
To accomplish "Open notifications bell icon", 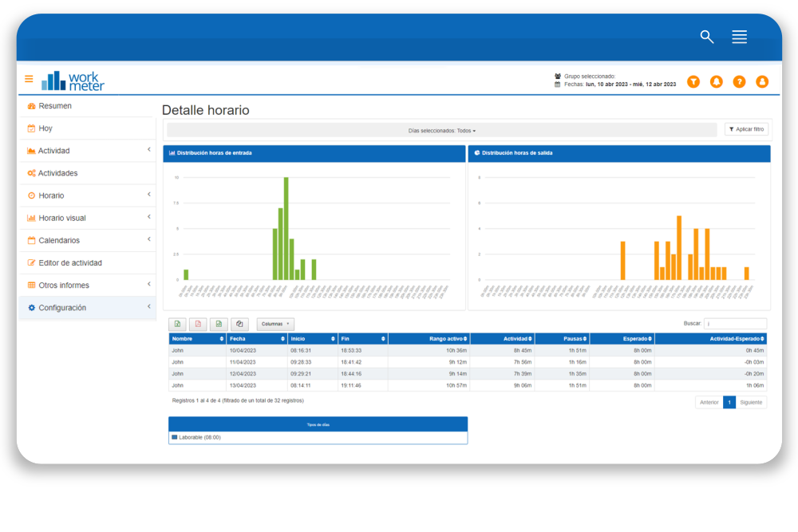I will (716, 81).
